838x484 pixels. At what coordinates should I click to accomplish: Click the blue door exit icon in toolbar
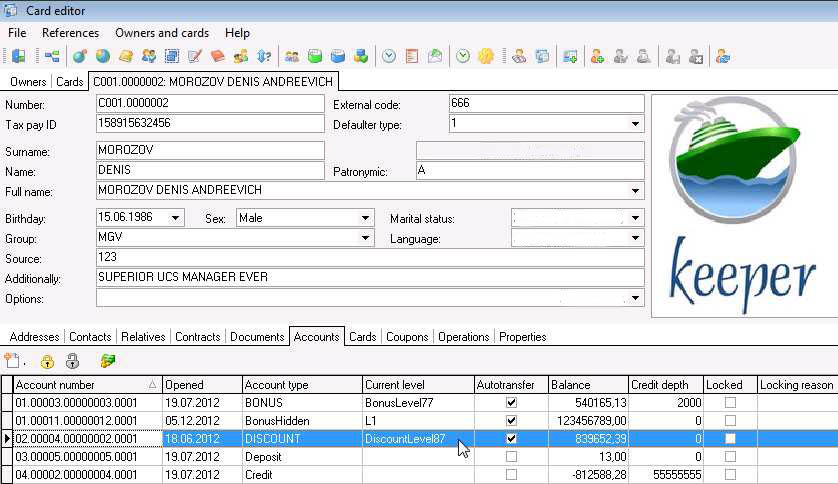(x=19, y=56)
